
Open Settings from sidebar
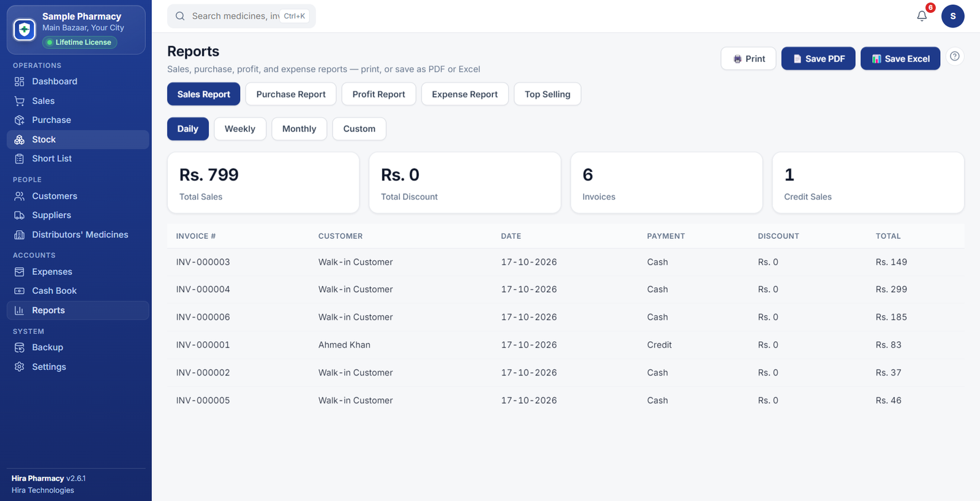(78, 367)
